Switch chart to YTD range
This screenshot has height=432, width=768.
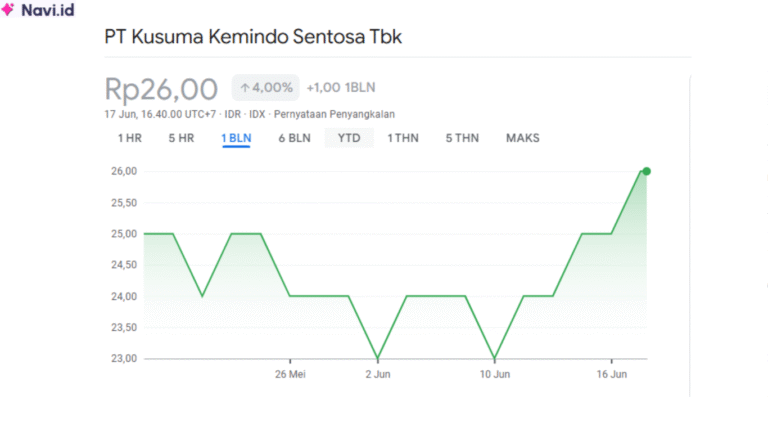[x=349, y=138]
